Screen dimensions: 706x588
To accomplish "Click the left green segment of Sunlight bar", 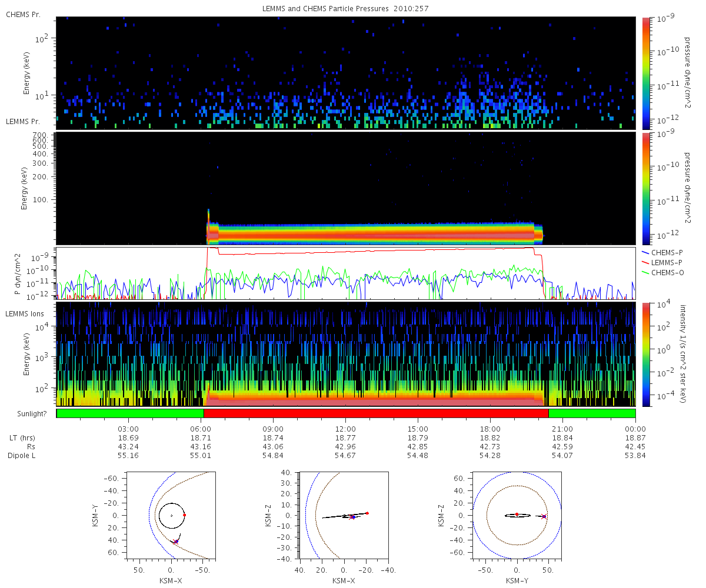I will click(129, 413).
